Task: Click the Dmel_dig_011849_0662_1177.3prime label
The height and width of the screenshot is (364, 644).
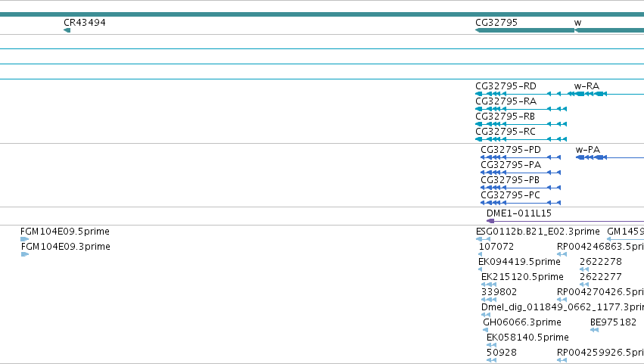Action: (x=562, y=308)
